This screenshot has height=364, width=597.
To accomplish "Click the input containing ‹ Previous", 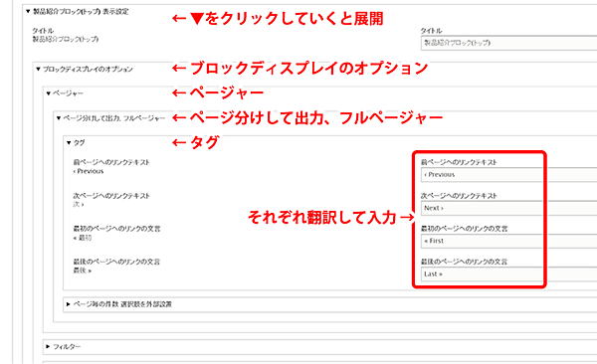I will pos(508,175).
